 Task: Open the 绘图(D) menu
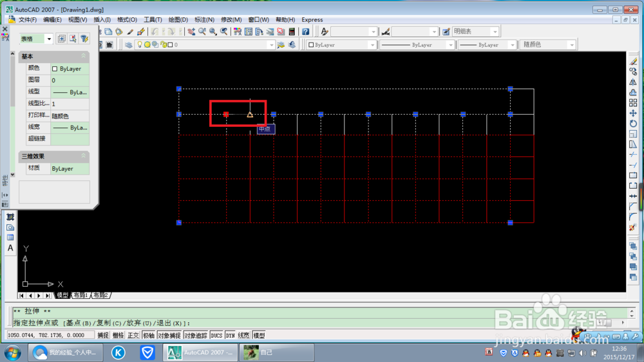[x=178, y=20]
